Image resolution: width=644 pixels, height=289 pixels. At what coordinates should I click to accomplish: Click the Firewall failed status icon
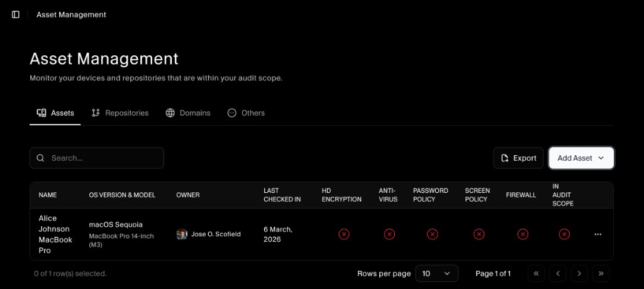click(523, 234)
